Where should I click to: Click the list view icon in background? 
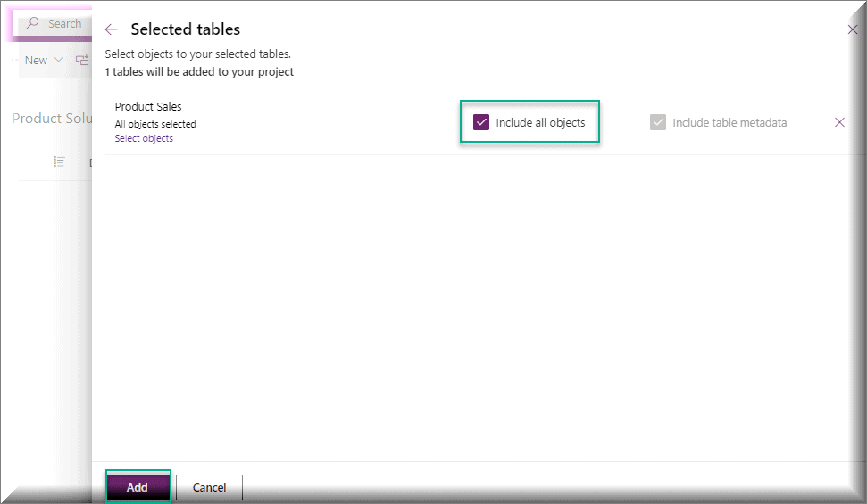pyautogui.click(x=59, y=161)
